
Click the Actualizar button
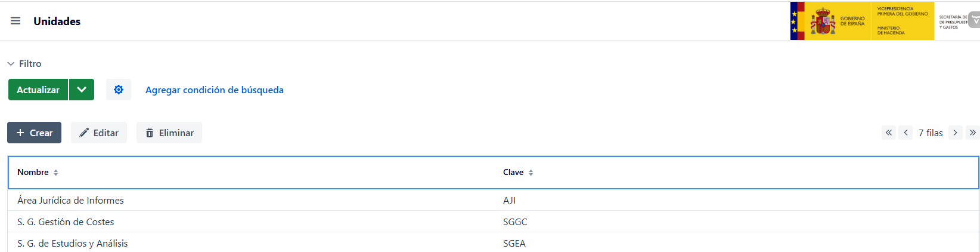pos(38,90)
